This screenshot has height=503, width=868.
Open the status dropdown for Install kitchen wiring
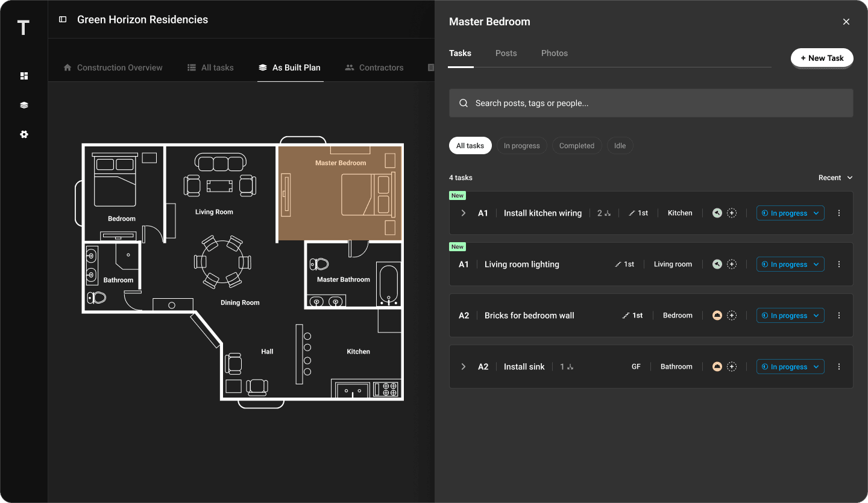pos(790,213)
